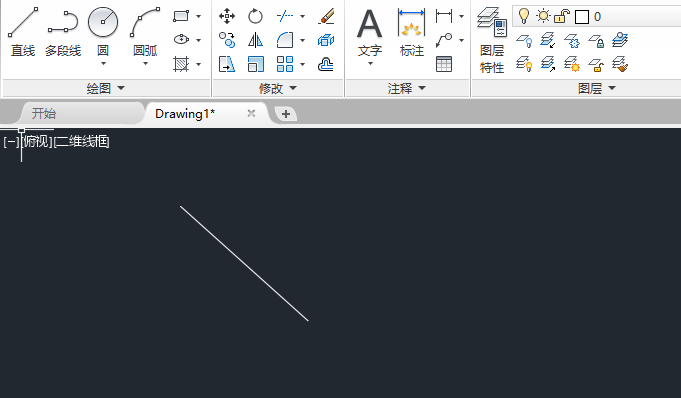Viewport: 681px width, 398px height.
Task: Click Thaw All Layers icon with sun
Action: pos(572,64)
